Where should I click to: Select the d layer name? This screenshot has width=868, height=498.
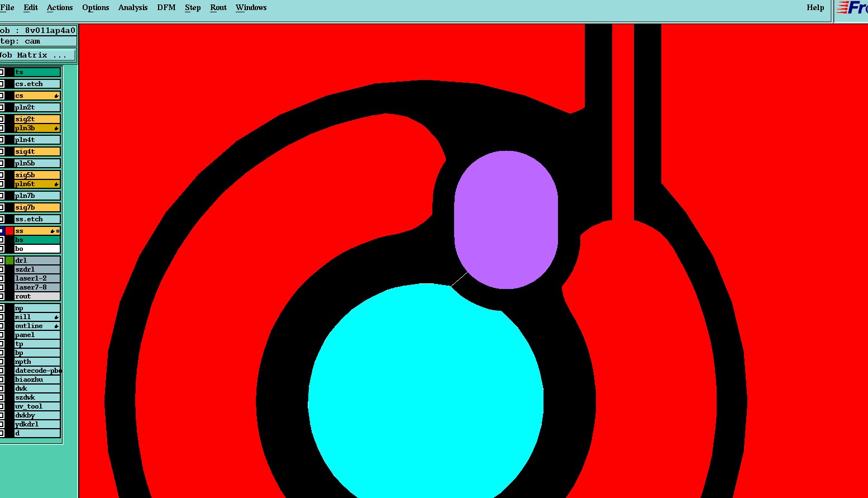pyautogui.click(x=37, y=434)
